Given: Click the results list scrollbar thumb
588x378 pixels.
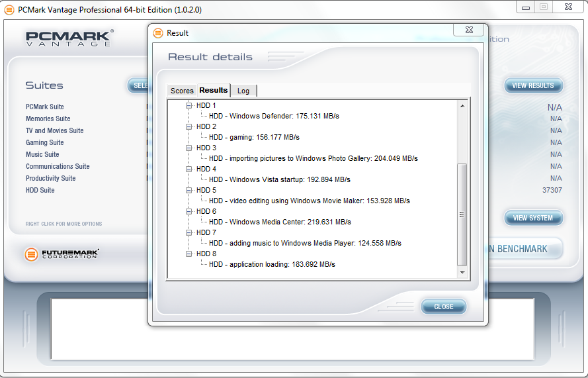Looking at the screenshot, I should pyautogui.click(x=462, y=214).
